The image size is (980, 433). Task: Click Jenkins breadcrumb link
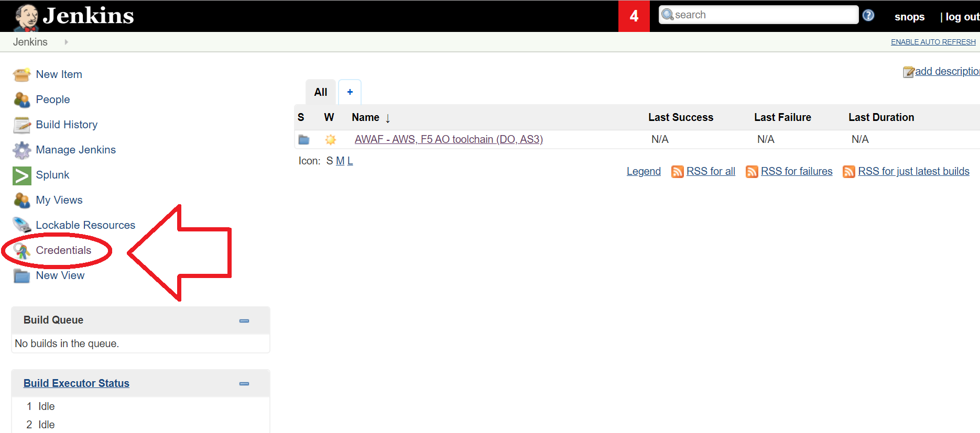click(x=30, y=42)
